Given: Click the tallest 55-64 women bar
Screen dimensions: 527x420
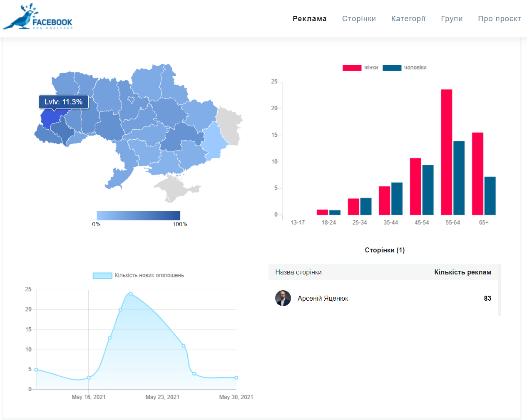Looking at the screenshot, I should point(446,152).
